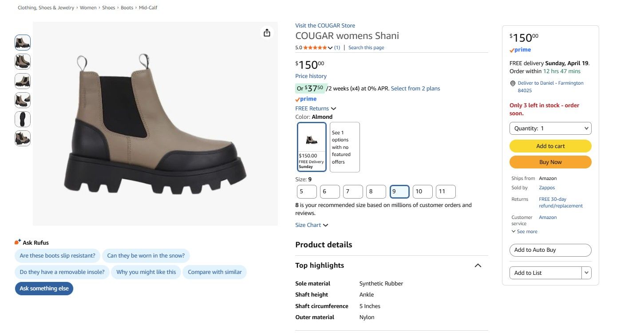Viewport: 644px width, 336px height.
Task: Visit the COUGAR Store link
Action: (x=325, y=26)
